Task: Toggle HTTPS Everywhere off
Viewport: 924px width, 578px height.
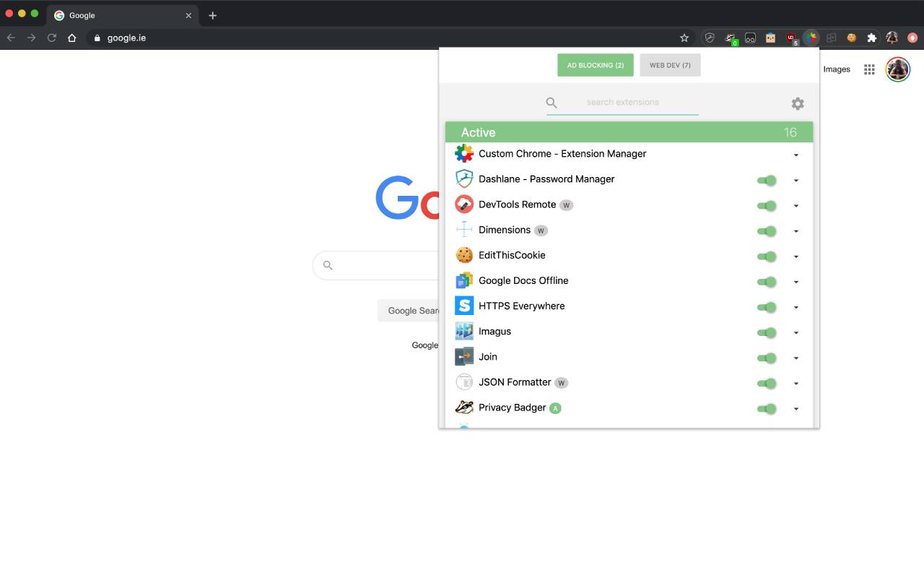Action: [x=767, y=307]
